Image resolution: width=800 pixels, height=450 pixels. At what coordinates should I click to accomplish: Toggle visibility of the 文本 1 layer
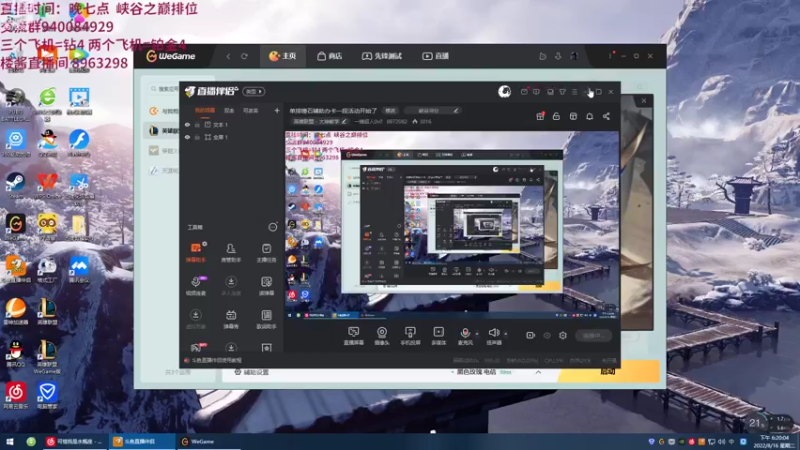(x=187, y=124)
